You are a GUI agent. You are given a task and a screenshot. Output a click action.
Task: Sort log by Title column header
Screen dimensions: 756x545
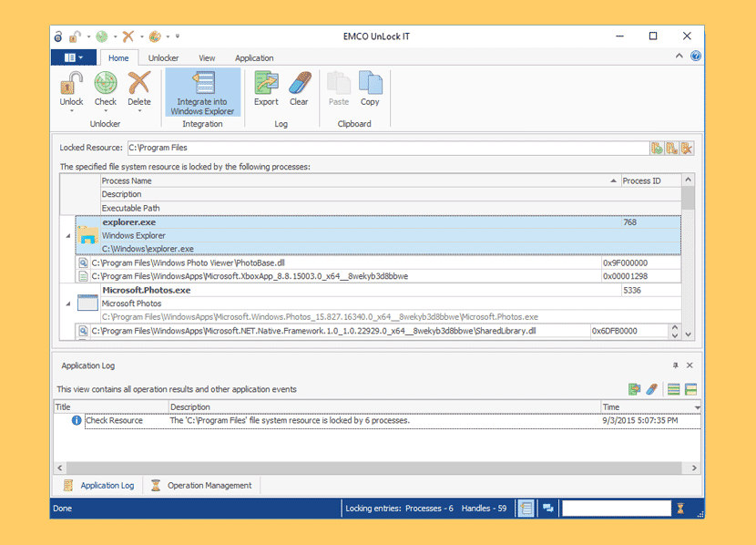(x=111, y=407)
